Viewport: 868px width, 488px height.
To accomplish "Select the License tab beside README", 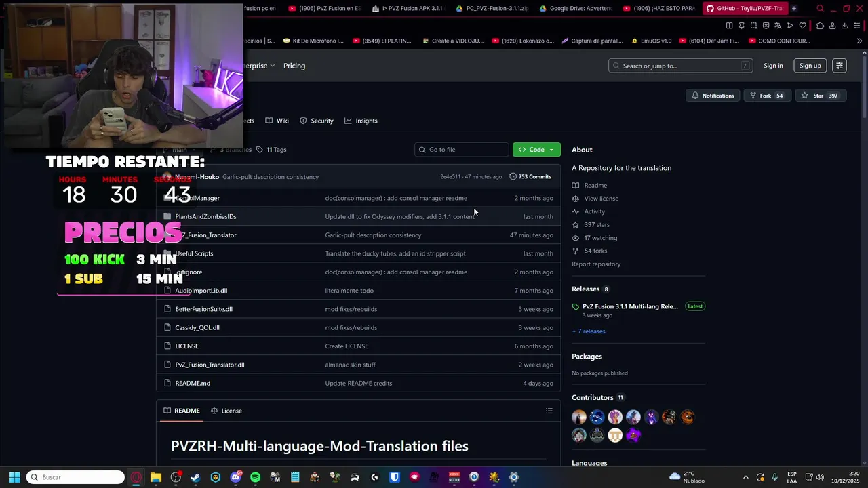I will click(226, 411).
